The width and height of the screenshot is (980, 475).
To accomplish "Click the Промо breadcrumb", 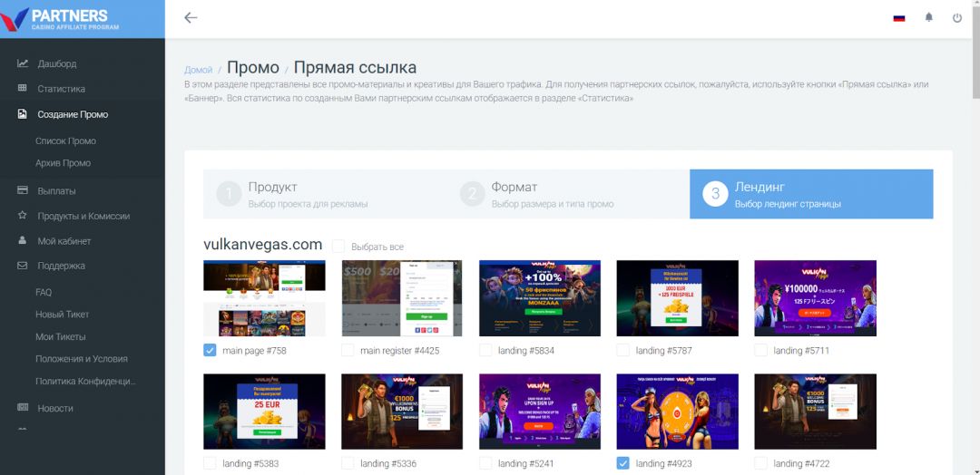I will click(x=253, y=67).
